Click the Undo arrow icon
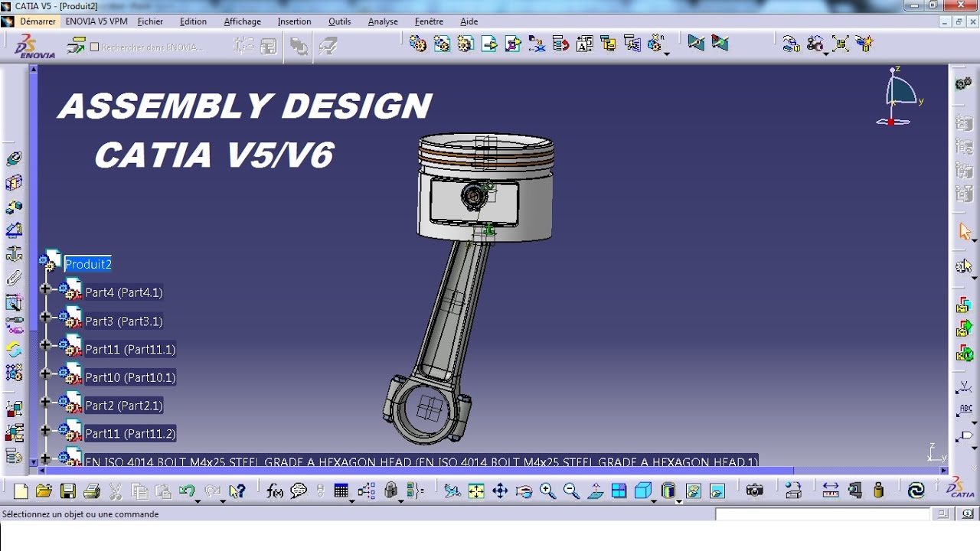980x551 pixels. pyautogui.click(x=187, y=491)
